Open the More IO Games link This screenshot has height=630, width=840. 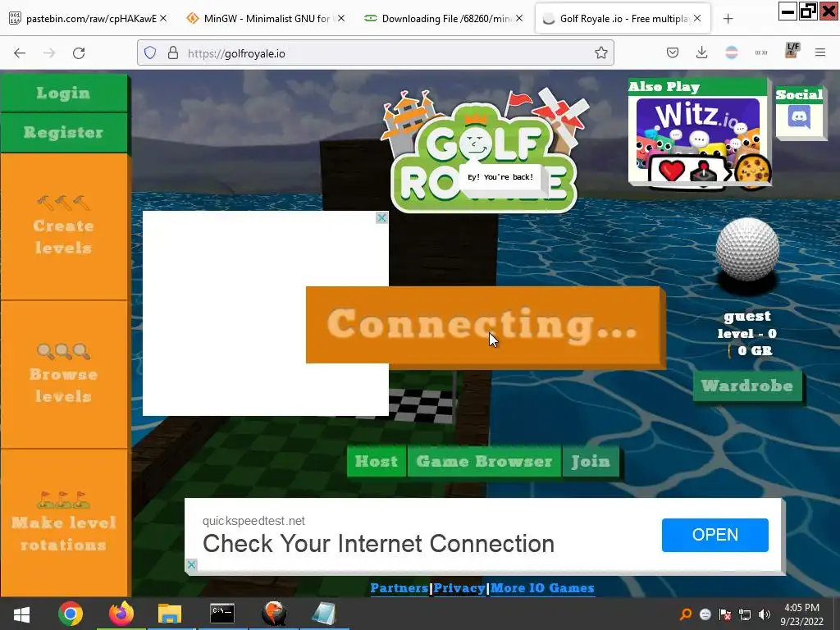[x=542, y=588]
